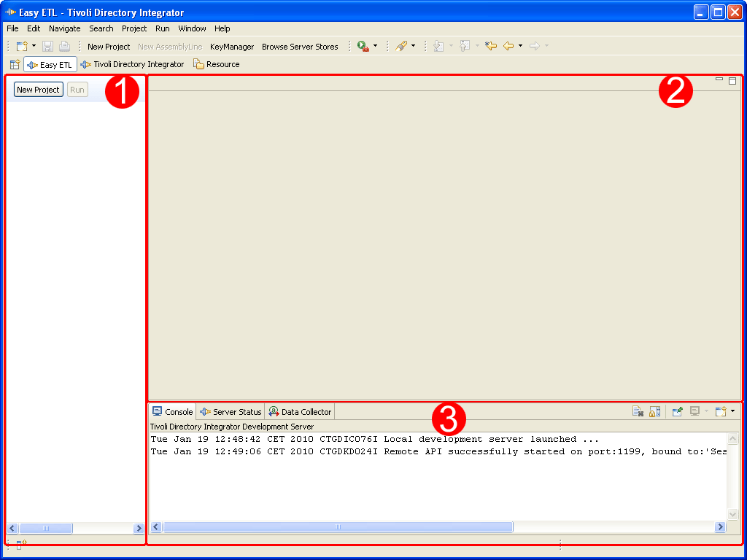Open the Run menu
Image resolution: width=747 pixels, height=560 pixels.
point(163,28)
